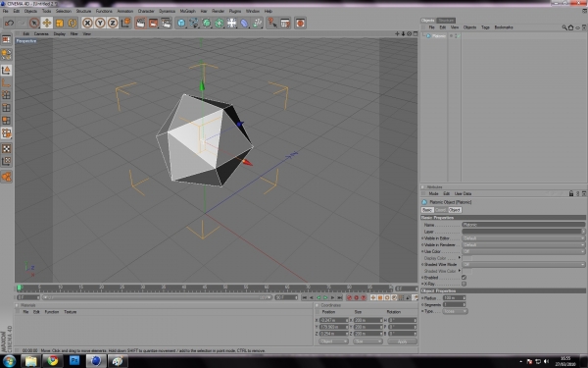Select the Basic attribute tab
The height and width of the screenshot is (368, 588).
(x=427, y=210)
